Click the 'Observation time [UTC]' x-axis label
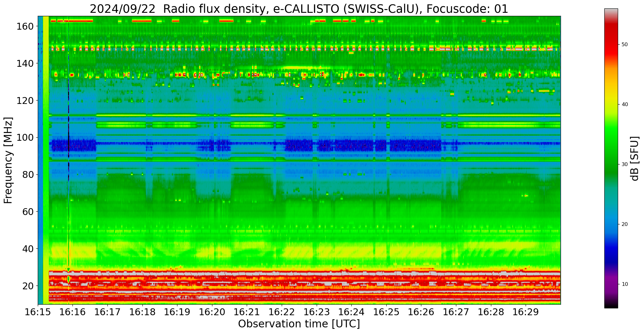The width and height of the screenshot is (644, 333). pos(299,324)
